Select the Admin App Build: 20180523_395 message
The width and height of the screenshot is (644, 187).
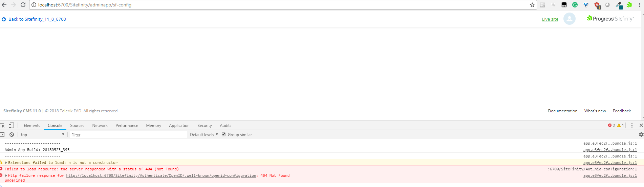point(37,150)
